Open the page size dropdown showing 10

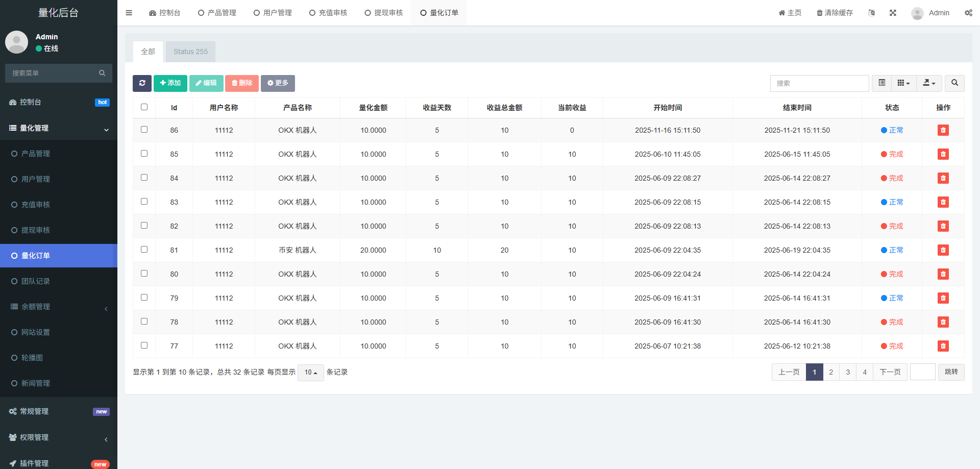pyautogui.click(x=310, y=373)
